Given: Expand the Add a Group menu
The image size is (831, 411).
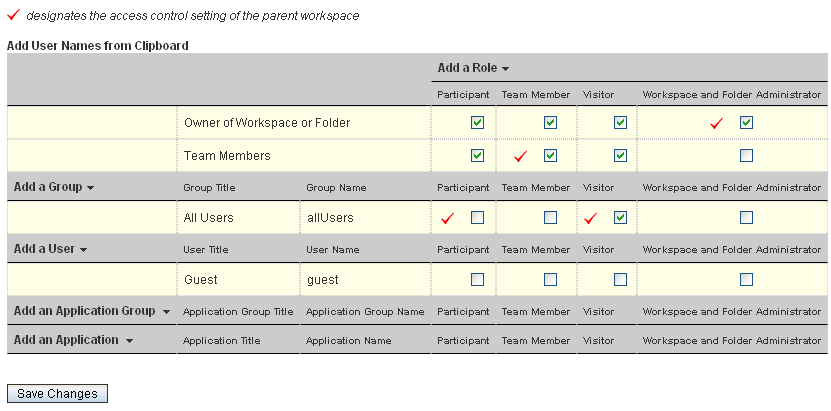Looking at the screenshot, I should [54, 187].
